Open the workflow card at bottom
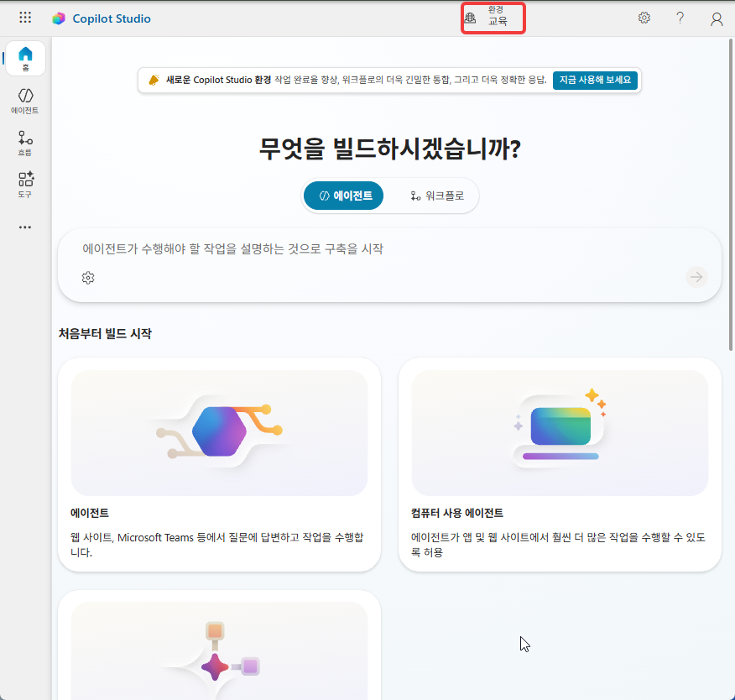Screen dimensions: 735x700 219,645
